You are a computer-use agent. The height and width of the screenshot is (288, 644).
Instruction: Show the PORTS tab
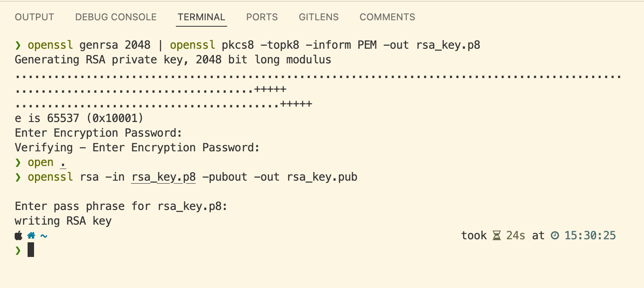point(262,17)
